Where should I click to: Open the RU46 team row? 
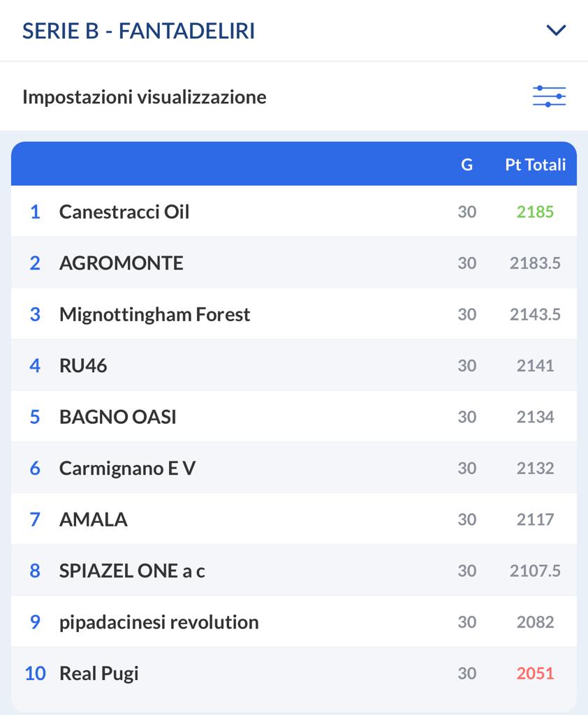pos(294,365)
